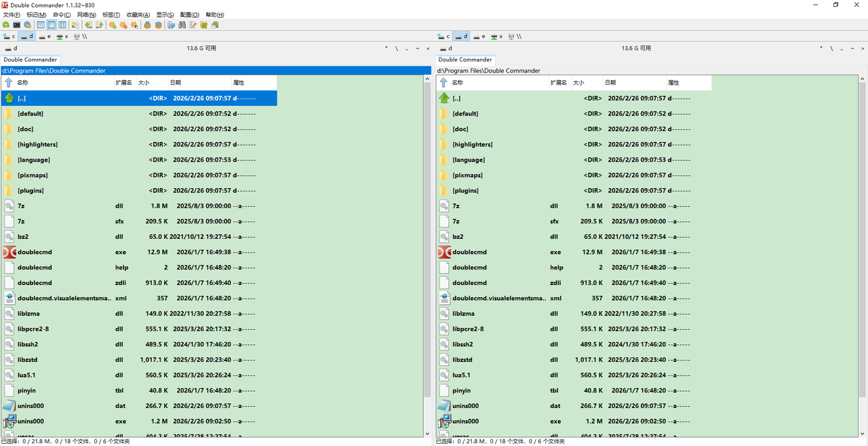Image resolution: width=868 pixels, height=446 pixels.
Task: Click right panel home directory '~' button
Action: tap(853, 48)
